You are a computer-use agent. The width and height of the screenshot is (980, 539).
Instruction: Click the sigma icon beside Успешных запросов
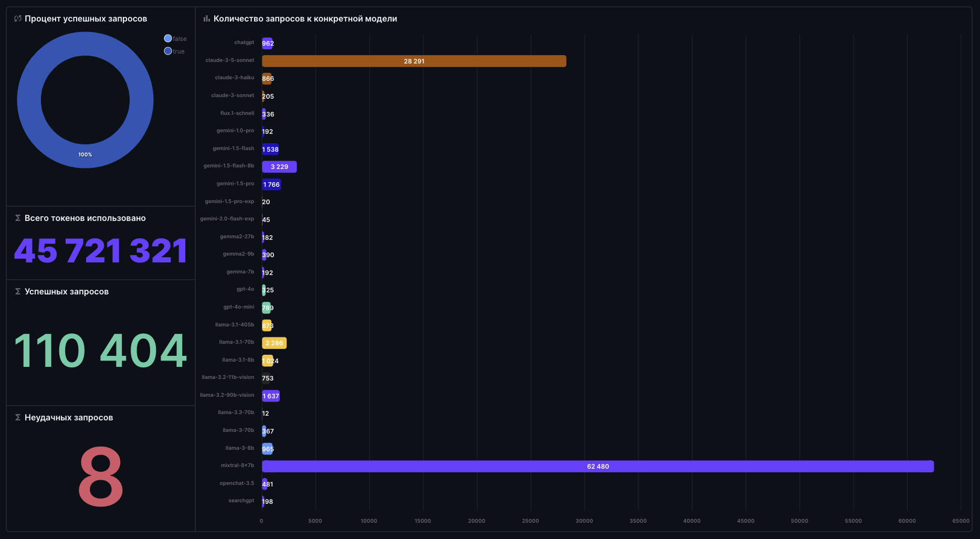18,291
